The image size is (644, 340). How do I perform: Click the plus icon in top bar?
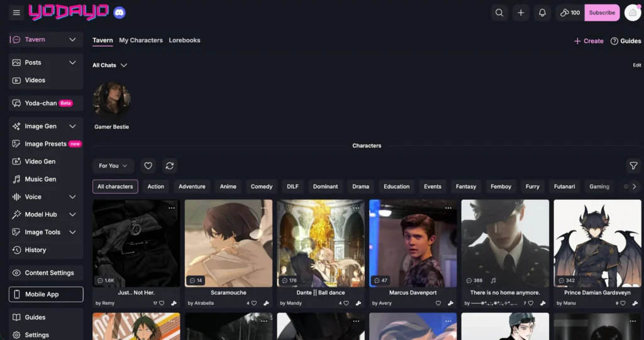(x=521, y=13)
